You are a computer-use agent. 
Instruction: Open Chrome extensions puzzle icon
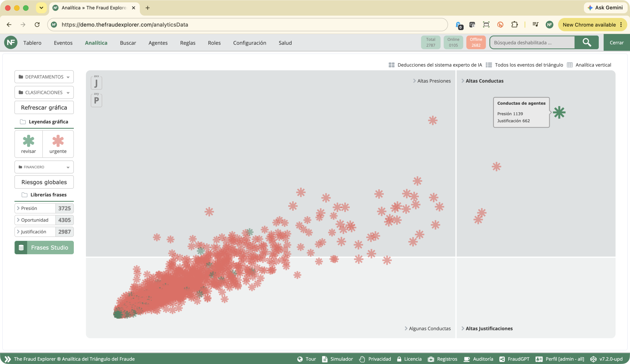(x=515, y=25)
